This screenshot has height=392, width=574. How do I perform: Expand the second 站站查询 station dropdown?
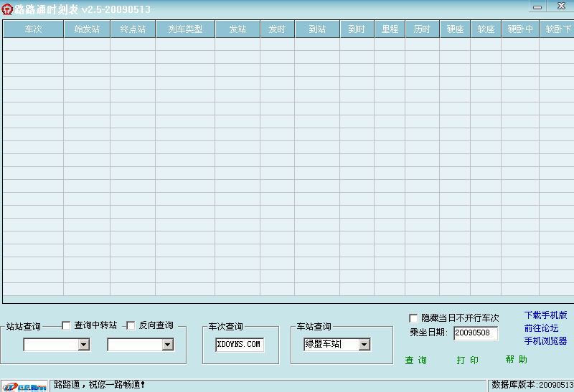point(167,345)
